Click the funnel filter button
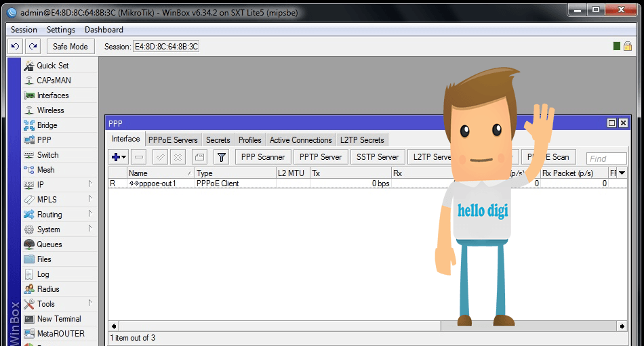644x346 pixels. pyautogui.click(x=222, y=157)
